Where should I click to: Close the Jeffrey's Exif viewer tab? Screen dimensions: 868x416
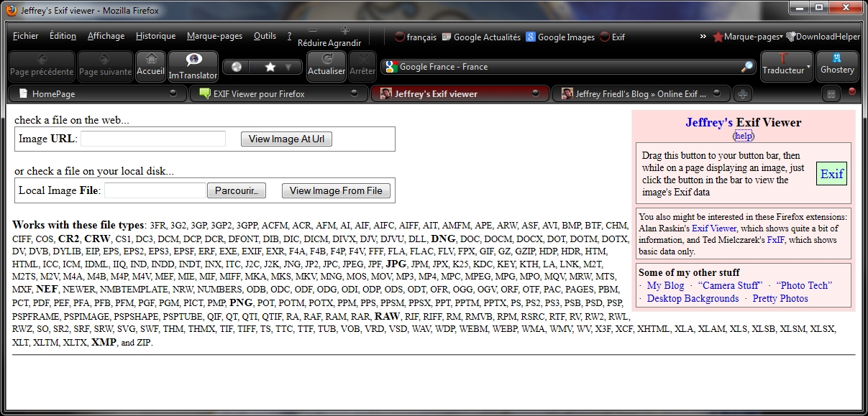536,93
